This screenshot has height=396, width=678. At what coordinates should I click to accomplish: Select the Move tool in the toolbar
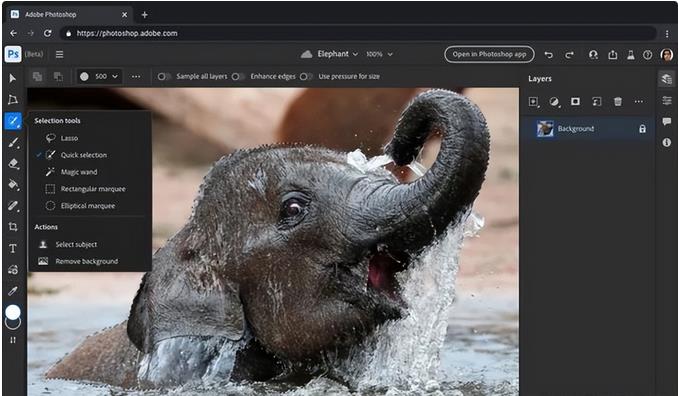(13, 78)
